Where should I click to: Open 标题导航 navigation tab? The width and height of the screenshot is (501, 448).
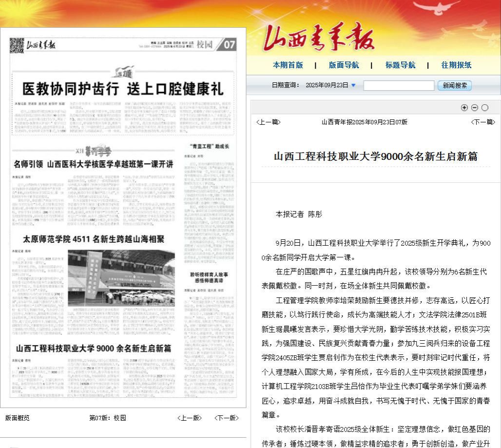(x=400, y=65)
